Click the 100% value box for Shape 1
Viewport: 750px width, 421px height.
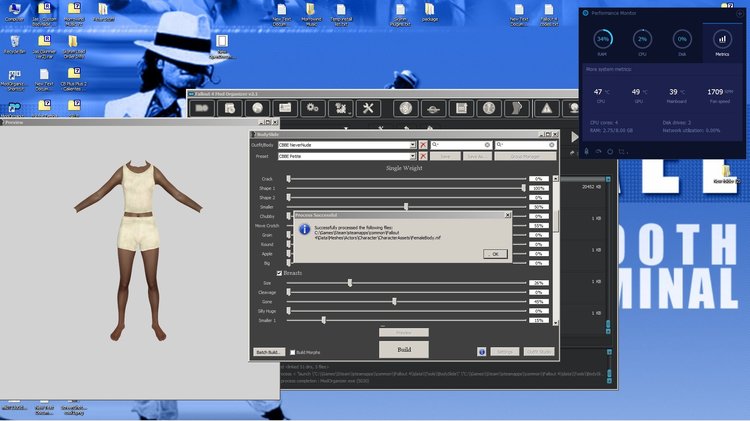point(539,188)
